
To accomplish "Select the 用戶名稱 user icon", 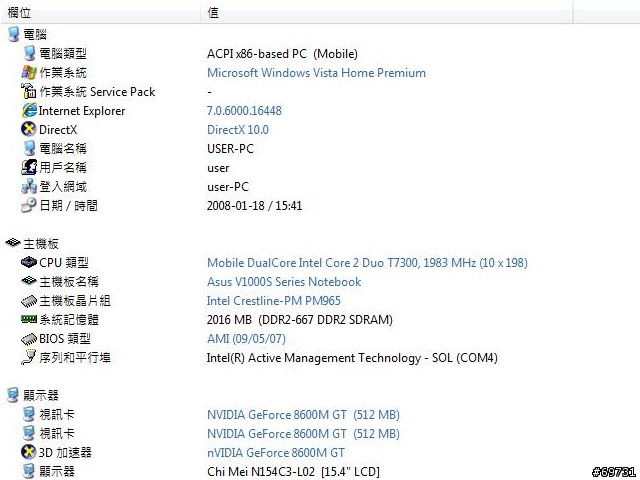I will [29, 167].
